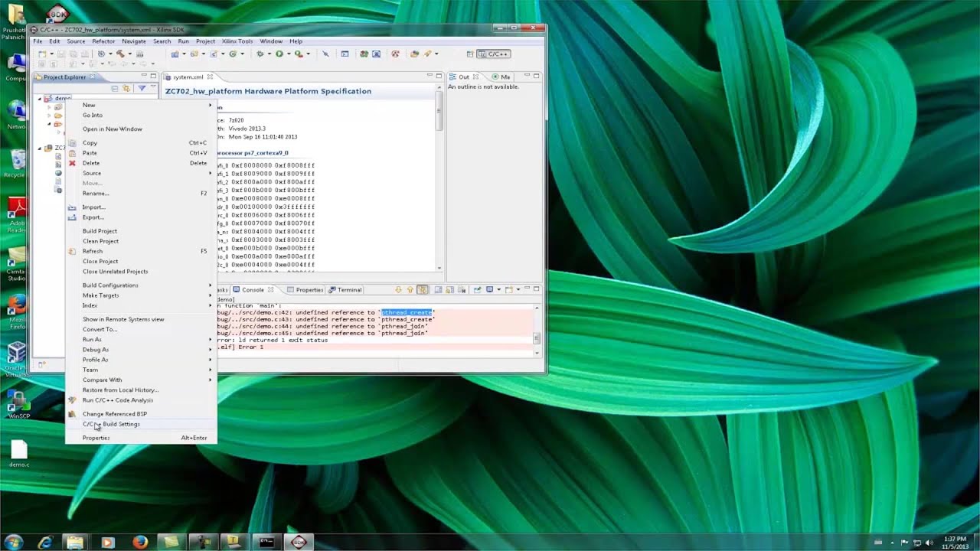
Task: Switch to the Console tab
Action: point(253,290)
